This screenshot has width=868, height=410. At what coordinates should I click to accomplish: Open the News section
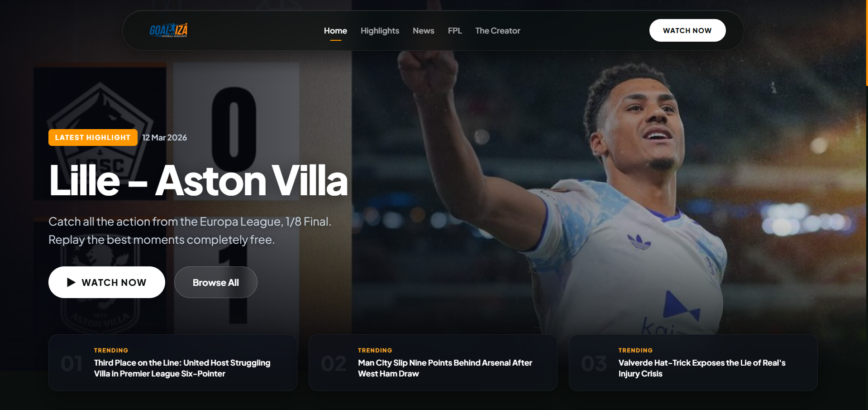[x=423, y=31]
